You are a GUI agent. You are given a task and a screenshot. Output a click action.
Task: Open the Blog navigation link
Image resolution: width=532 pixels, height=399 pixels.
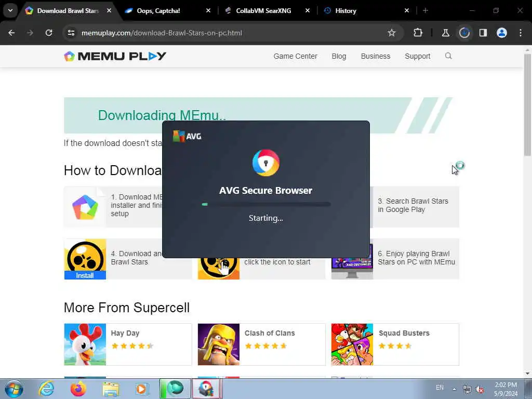(339, 56)
